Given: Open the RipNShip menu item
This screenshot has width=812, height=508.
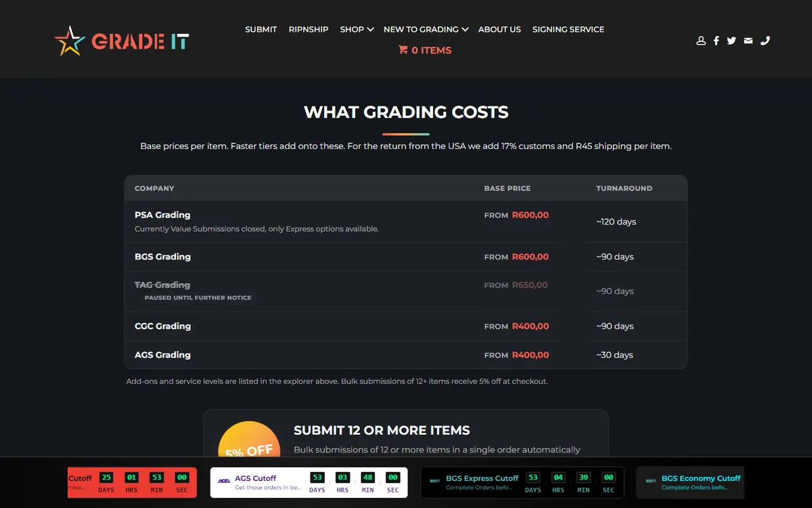Looking at the screenshot, I should coord(309,30).
